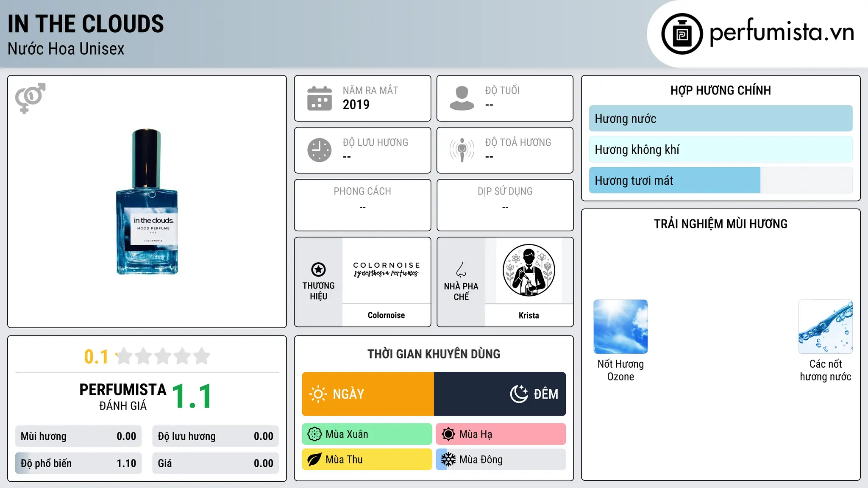Click the Dịp Sử Dụng card
The width and height of the screenshot is (868, 488).
pyautogui.click(x=505, y=205)
